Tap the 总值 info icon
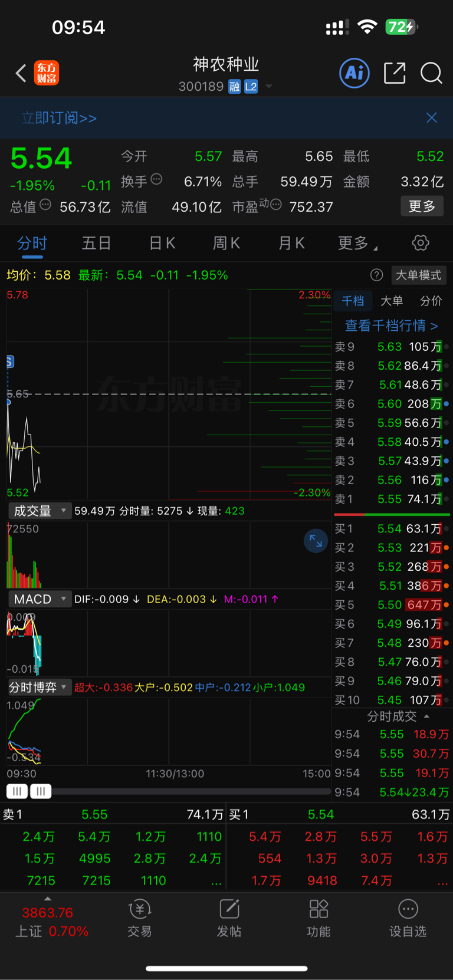Image resolution: width=453 pixels, height=980 pixels. pos(45,205)
